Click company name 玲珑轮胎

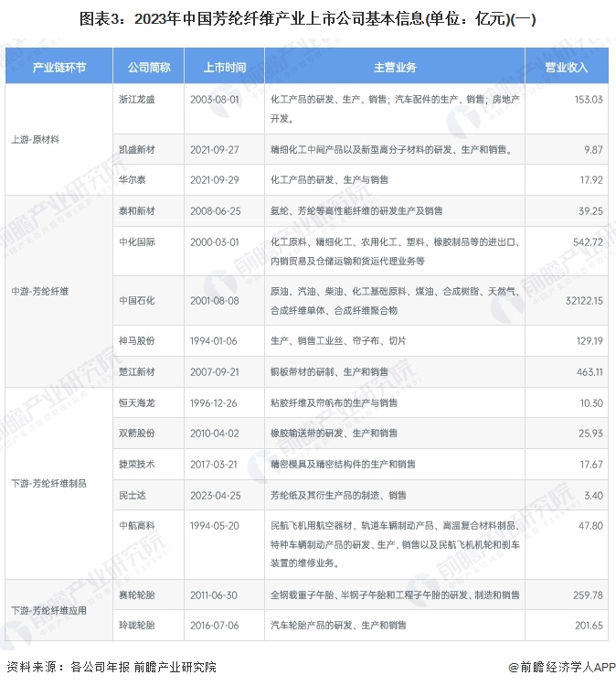click(137, 626)
